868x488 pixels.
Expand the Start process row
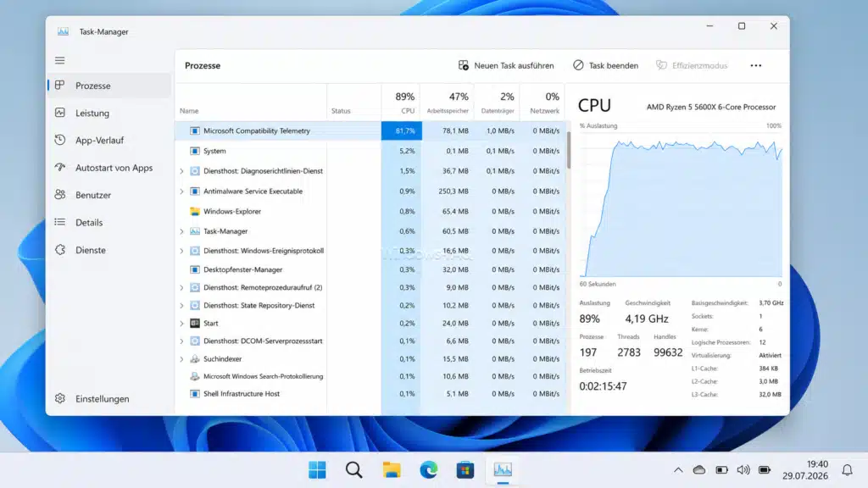[x=181, y=323]
